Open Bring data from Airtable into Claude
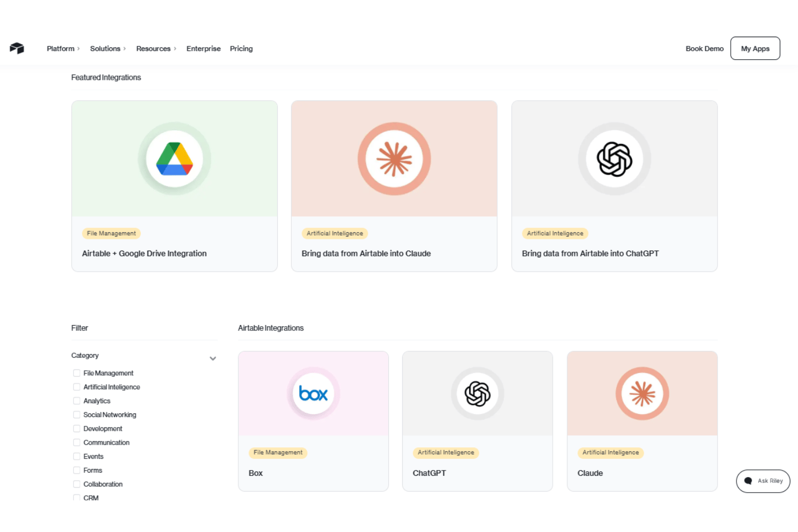The height and width of the screenshot is (532, 798). 366,253
